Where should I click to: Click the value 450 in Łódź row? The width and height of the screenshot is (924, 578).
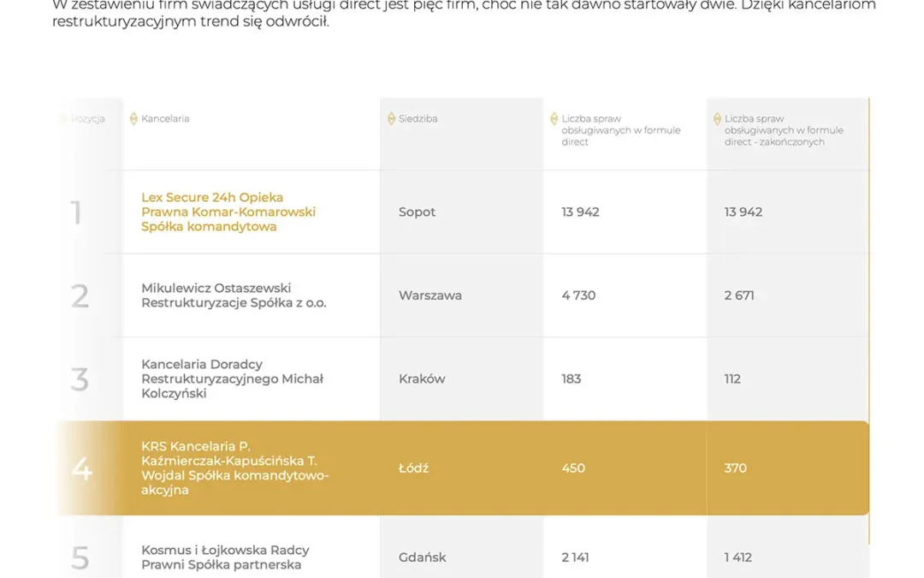click(573, 468)
